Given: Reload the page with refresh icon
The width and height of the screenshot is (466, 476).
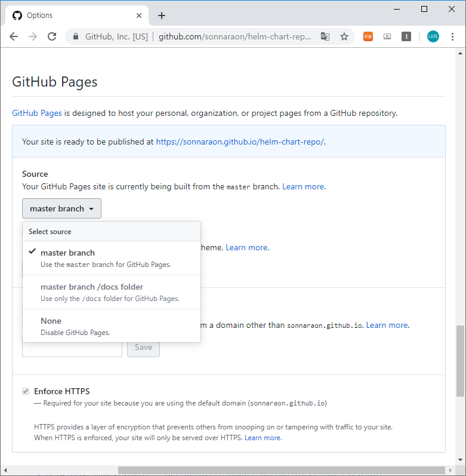Looking at the screenshot, I should pos(52,37).
